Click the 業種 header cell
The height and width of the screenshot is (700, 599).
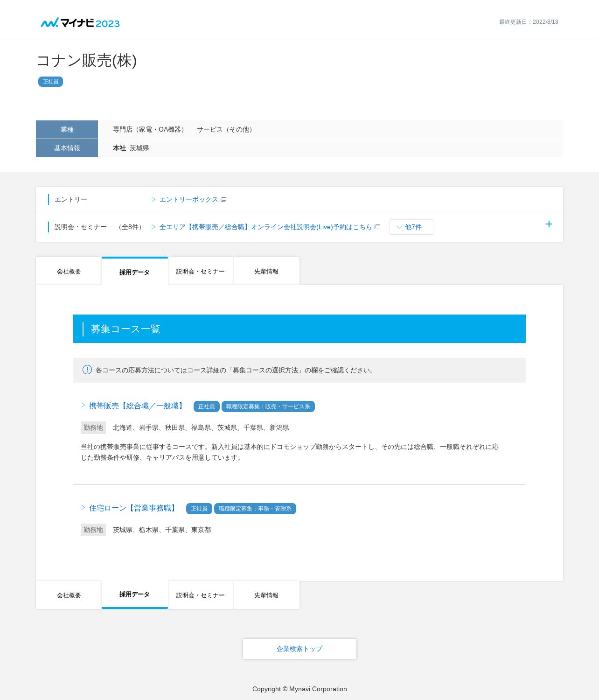coord(67,129)
